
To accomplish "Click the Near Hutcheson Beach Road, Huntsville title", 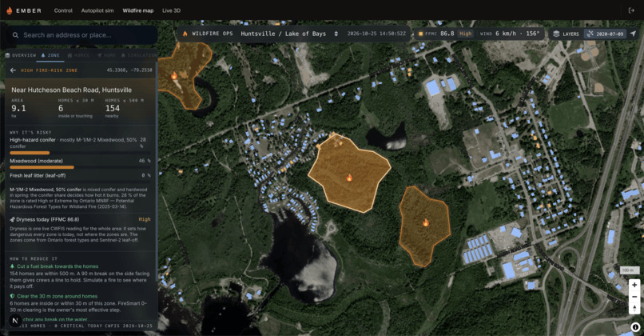I will pos(71,90).
